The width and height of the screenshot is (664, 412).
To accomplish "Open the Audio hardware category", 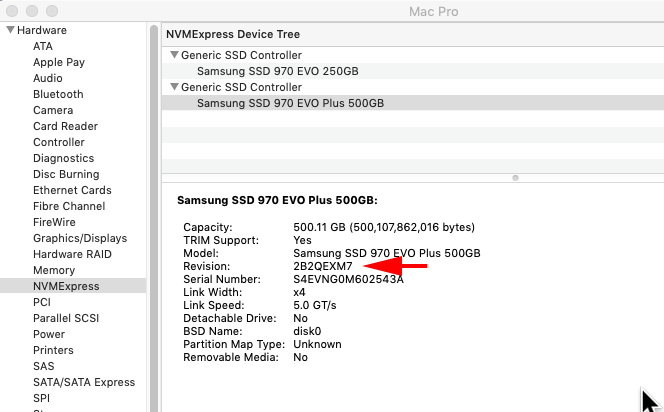I will point(48,78).
